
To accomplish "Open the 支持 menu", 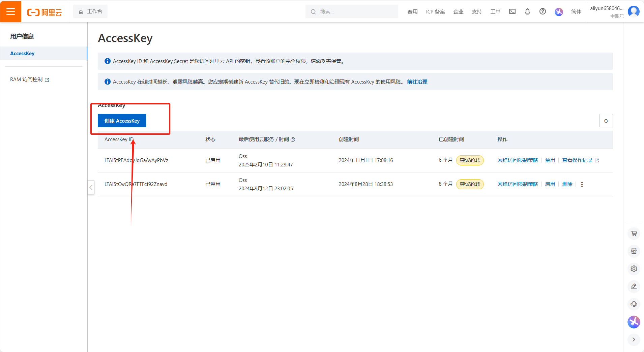I will pos(477,12).
